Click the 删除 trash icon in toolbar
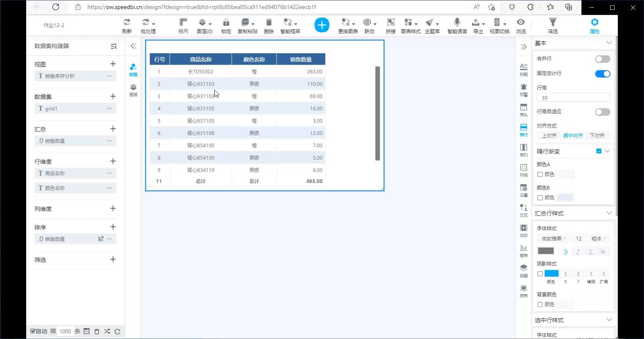This screenshot has height=339, width=644. pos(269,23)
